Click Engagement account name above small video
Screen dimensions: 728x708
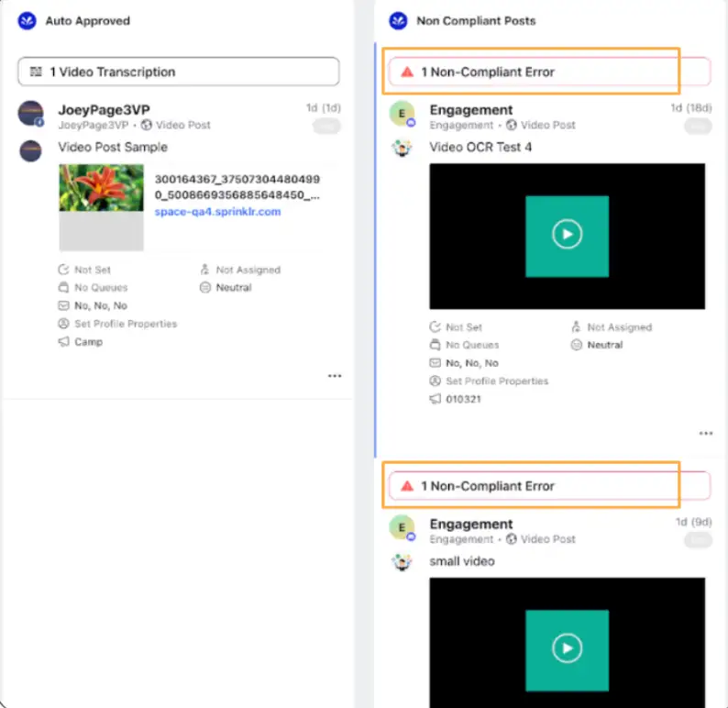point(471,525)
